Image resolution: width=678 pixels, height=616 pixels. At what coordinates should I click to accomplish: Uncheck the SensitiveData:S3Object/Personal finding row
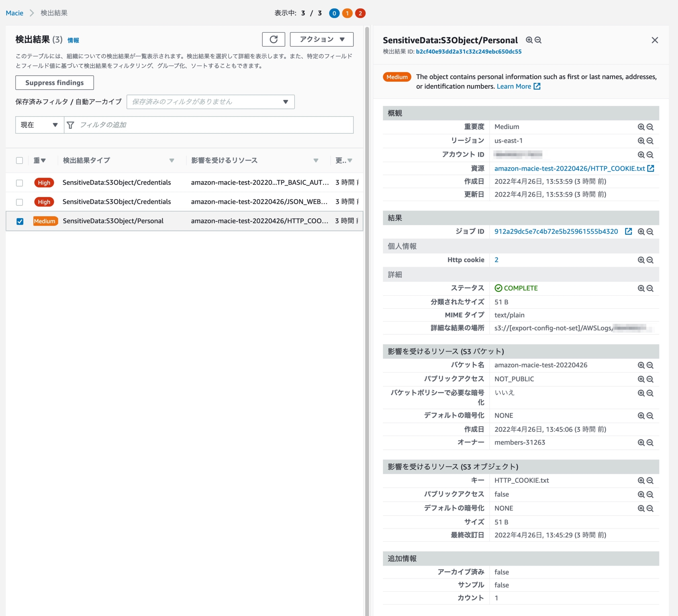click(20, 221)
